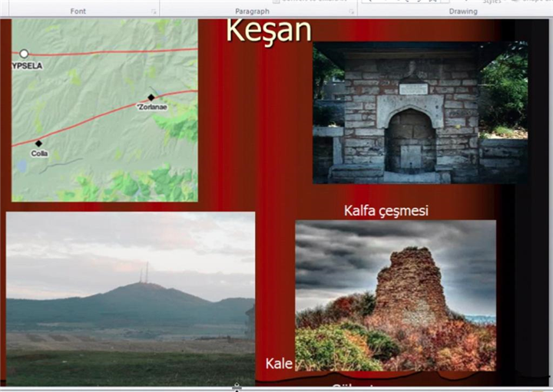Click the YPSELA label on the map
The width and height of the screenshot is (553, 392).
27,66
